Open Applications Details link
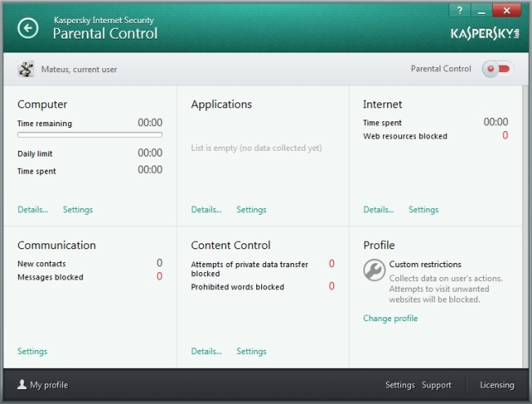Image resolution: width=532 pixels, height=404 pixels. pos(206,210)
